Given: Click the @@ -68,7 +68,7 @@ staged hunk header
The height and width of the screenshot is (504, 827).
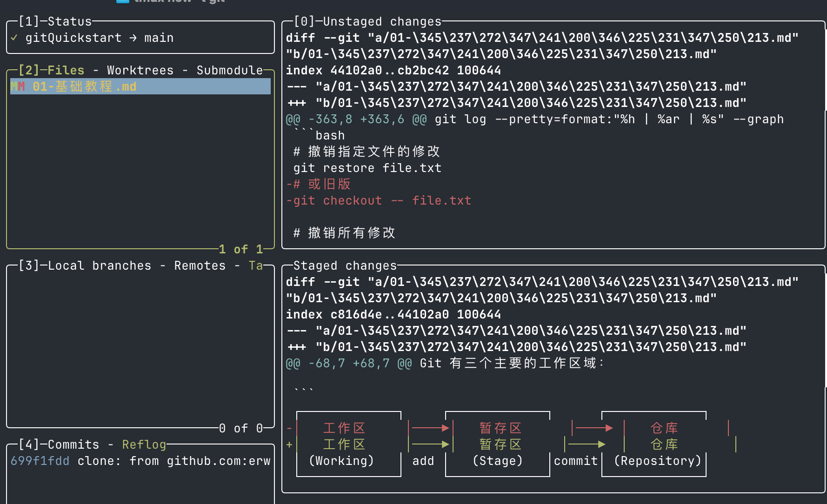Looking at the screenshot, I should pos(349,363).
